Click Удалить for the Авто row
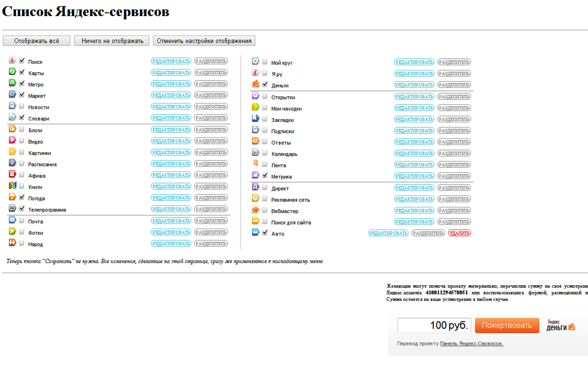Screen dimensions: 588x368 (459, 233)
